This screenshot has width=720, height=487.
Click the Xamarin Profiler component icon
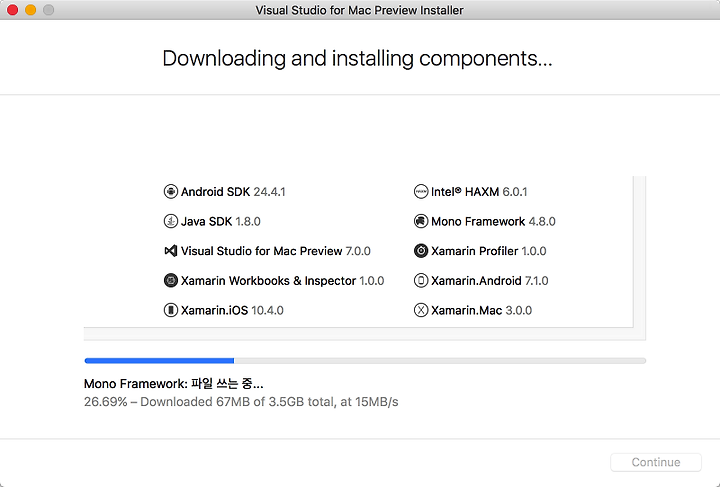[421, 251]
